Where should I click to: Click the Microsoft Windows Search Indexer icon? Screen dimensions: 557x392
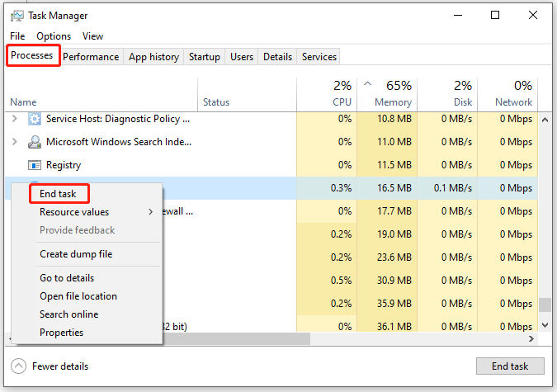pos(35,142)
